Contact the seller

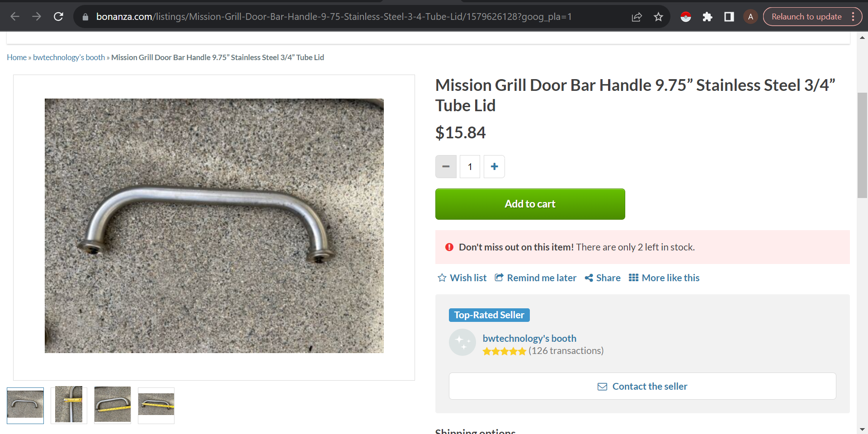click(x=642, y=386)
